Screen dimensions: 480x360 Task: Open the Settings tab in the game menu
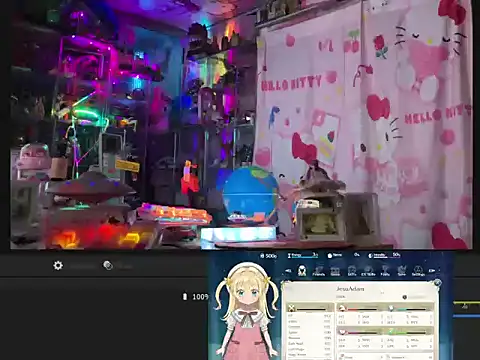tap(418, 271)
